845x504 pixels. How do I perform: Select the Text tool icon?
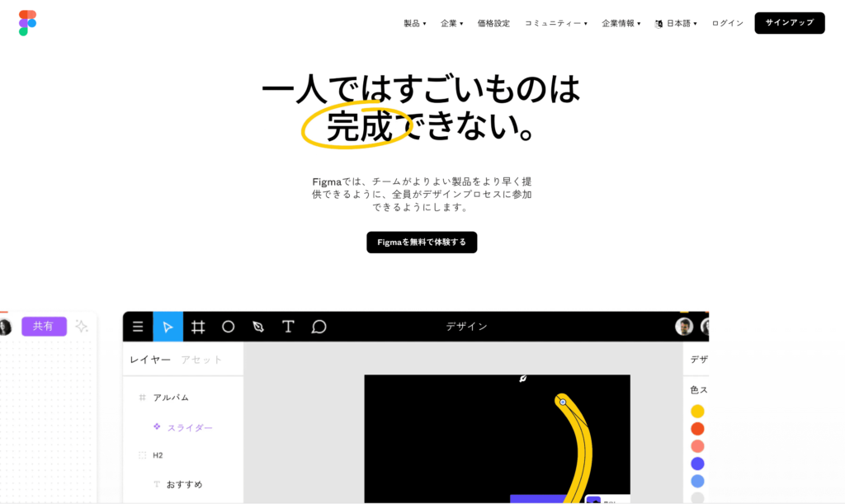click(x=288, y=327)
